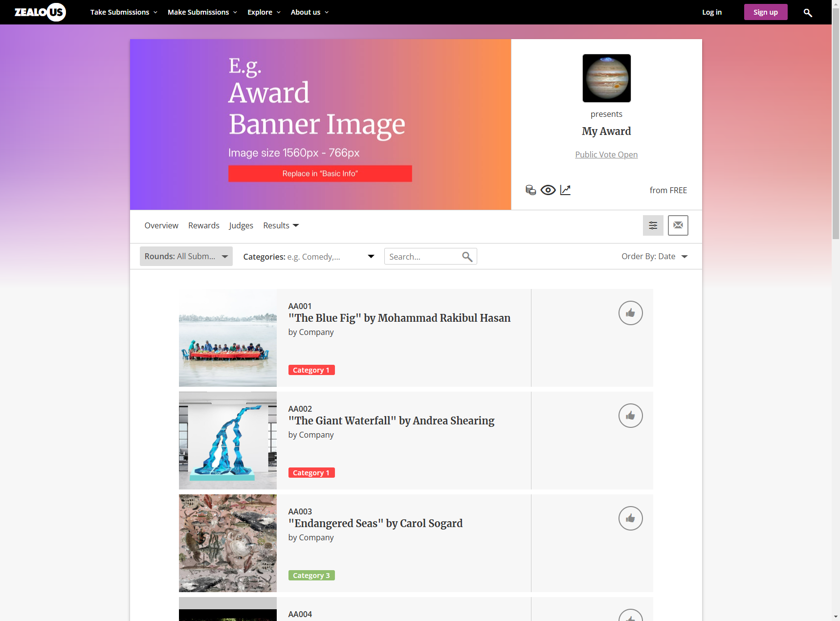
Task: Open "The Blue Fig" submission title
Action: [x=399, y=318]
